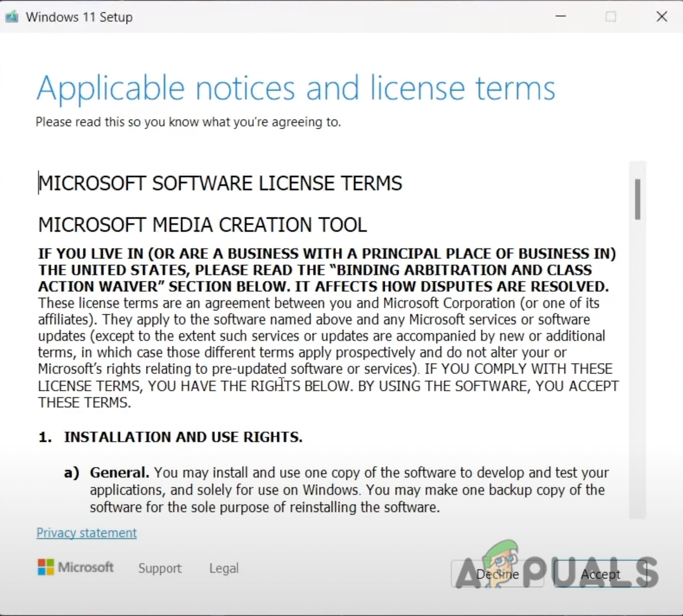Screen dimensions: 683x616
Task: Open the Legal link in the footer
Action: pos(224,568)
